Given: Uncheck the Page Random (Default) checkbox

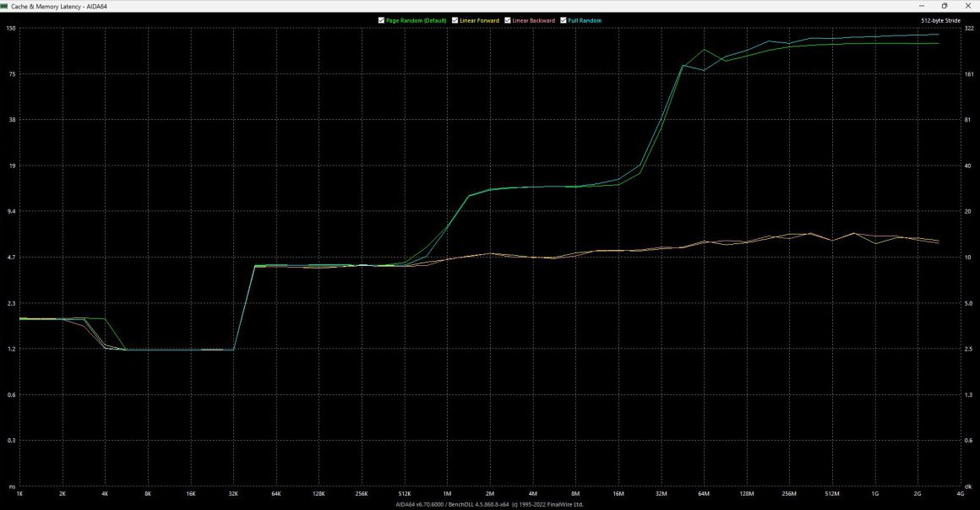Looking at the screenshot, I should [382, 20].
